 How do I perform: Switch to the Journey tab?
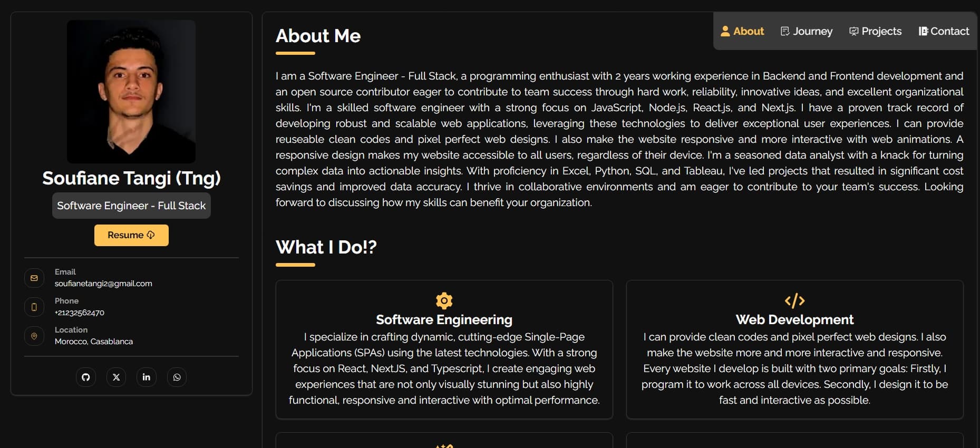pos(807,31)
